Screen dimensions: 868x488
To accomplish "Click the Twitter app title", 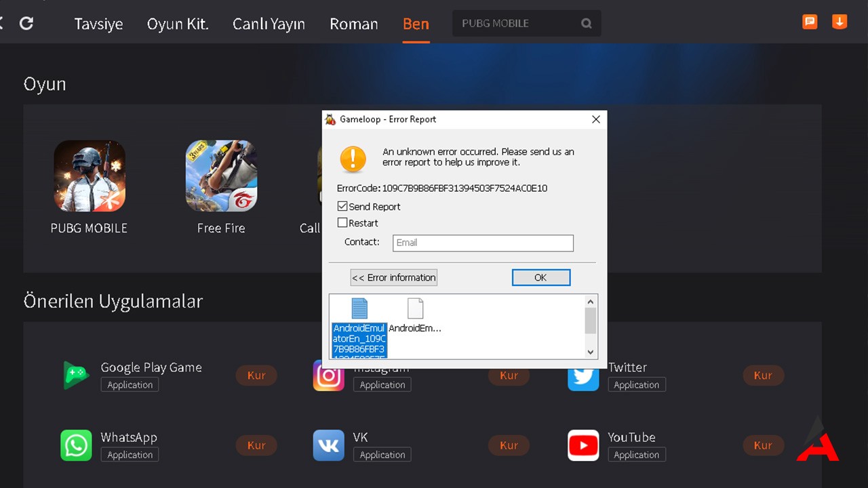I will [627, 367].
